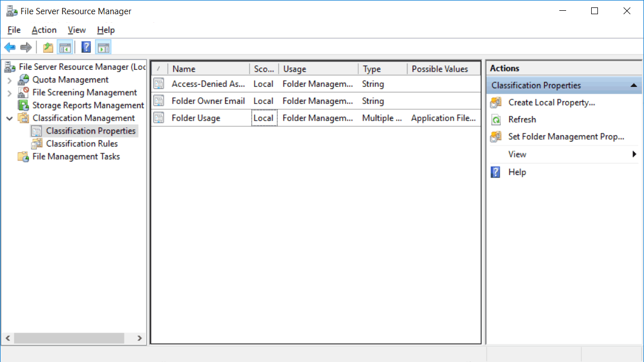Screen dimensions: 644x362
Task: Click the Back arrow toolbar icon
Action: [10, 48]
